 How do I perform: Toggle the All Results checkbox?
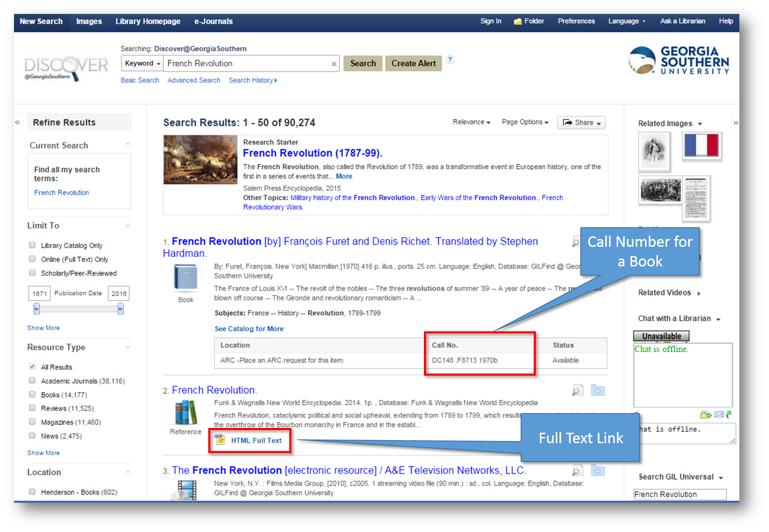coord(32,367)
